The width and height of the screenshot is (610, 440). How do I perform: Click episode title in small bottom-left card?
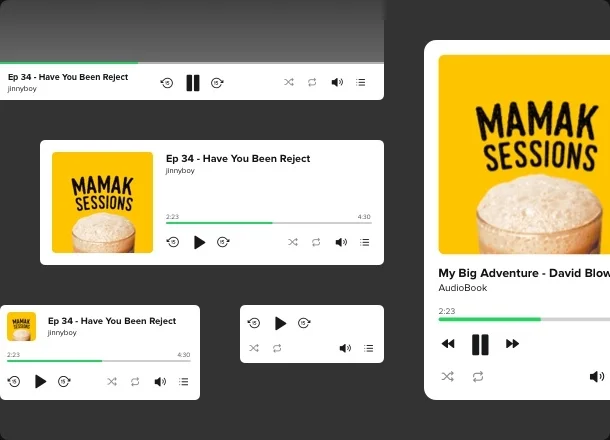point(112,321)
